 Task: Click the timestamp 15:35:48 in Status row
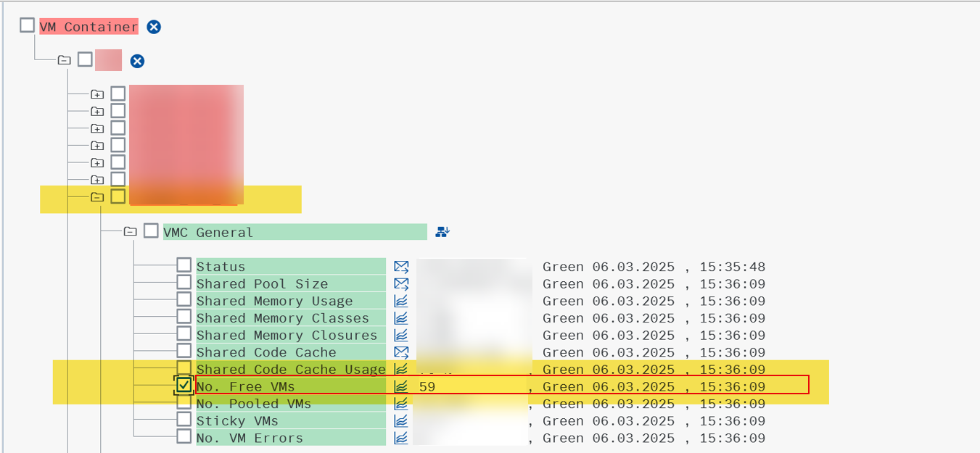coord(733,267)
